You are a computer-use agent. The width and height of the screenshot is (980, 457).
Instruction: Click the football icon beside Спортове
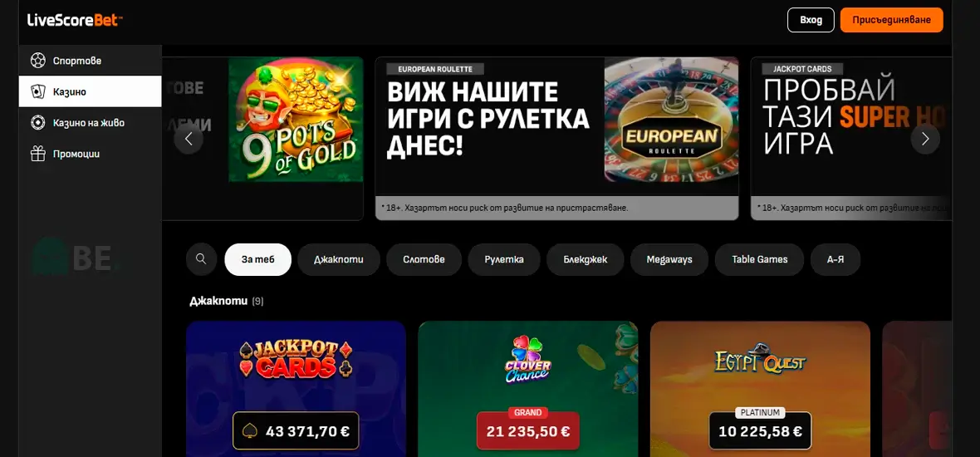[38, 61]
